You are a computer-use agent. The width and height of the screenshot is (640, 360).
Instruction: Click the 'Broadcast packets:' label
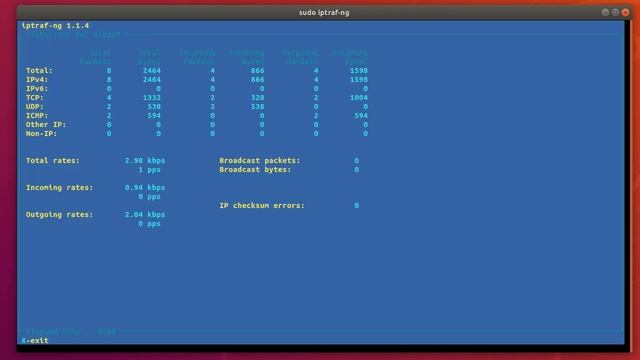[260, 161]
